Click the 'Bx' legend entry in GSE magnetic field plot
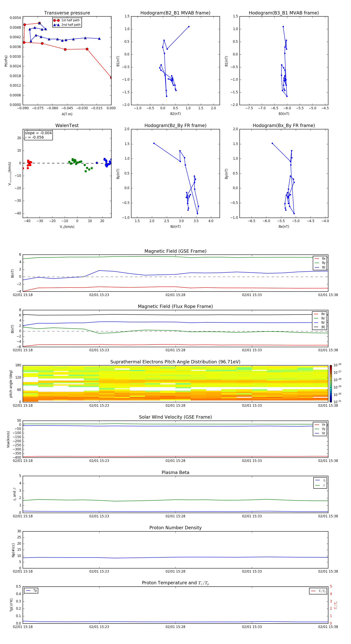Image resolution: width=351 pixels, height=644 pixels. coord(320,259)
